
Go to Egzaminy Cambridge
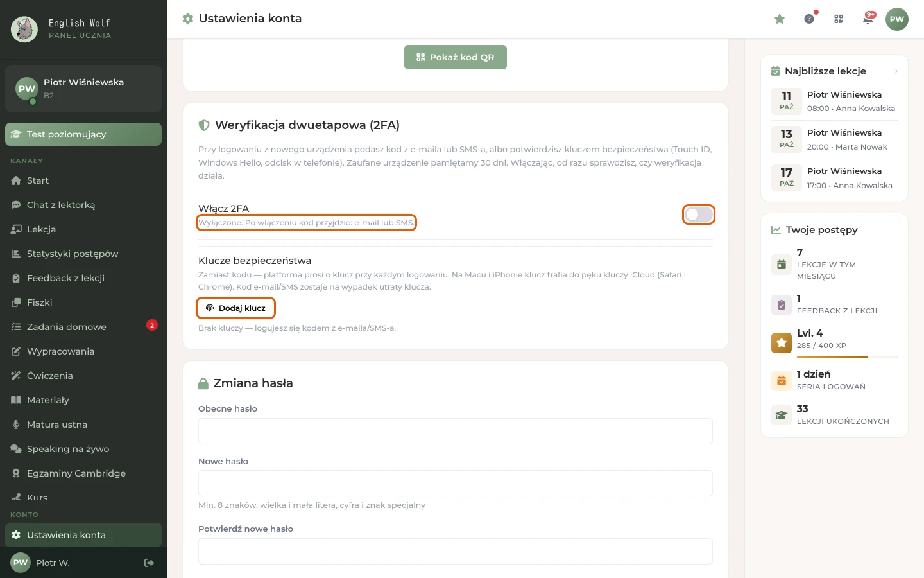pyautogui.click(x=83, y=473)
